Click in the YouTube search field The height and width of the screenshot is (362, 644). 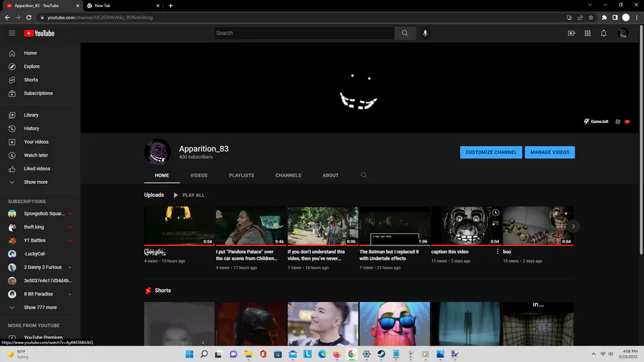[304, 33]
